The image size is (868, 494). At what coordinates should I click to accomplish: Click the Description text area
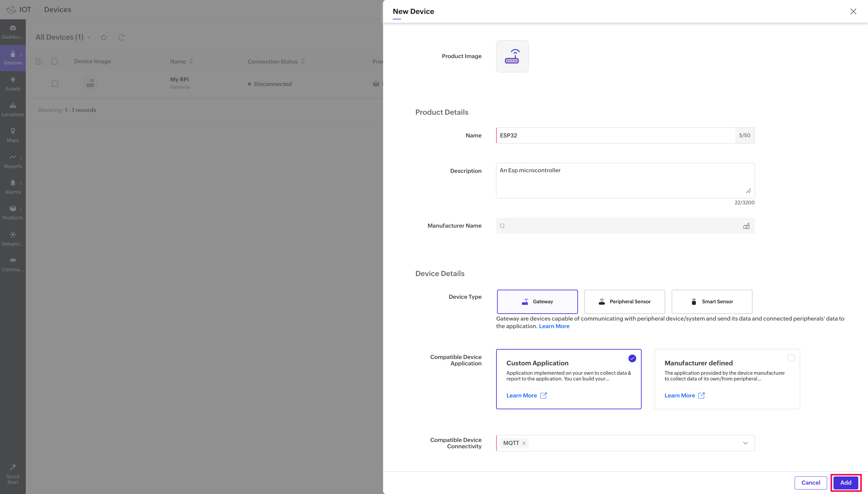[x=625, y=180]
